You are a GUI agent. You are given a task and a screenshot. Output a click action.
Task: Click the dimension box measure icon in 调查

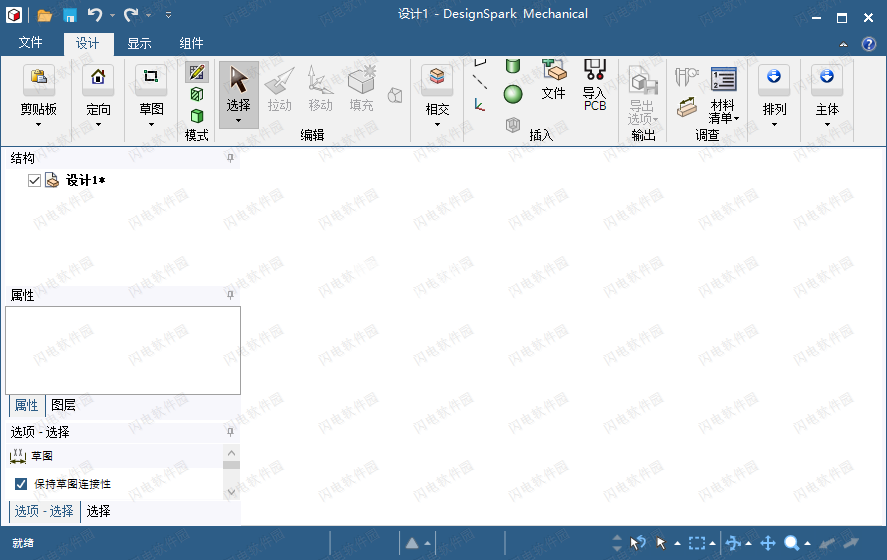pos(687,106)
